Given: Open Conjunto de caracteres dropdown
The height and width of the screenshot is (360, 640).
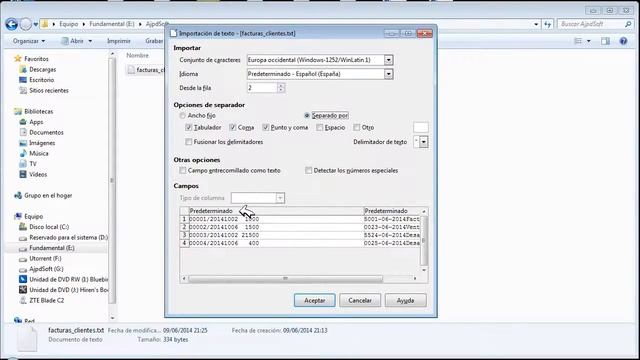Looking at the screenshot, I should (x=388, y=60).
